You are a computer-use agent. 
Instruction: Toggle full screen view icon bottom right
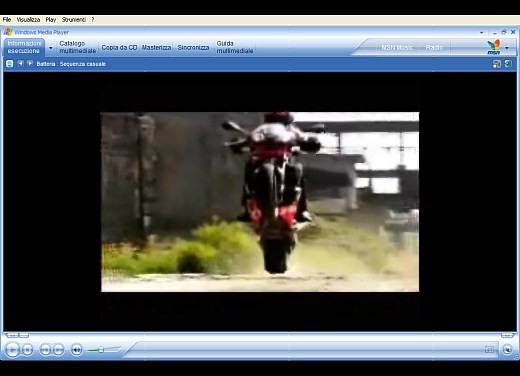tap(489, 349)
